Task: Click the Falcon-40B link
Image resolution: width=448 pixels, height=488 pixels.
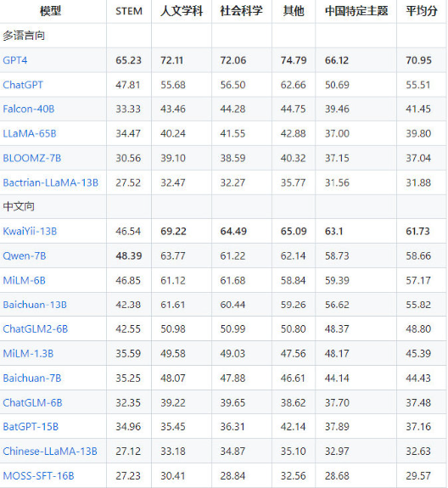Action: (29, 109)
